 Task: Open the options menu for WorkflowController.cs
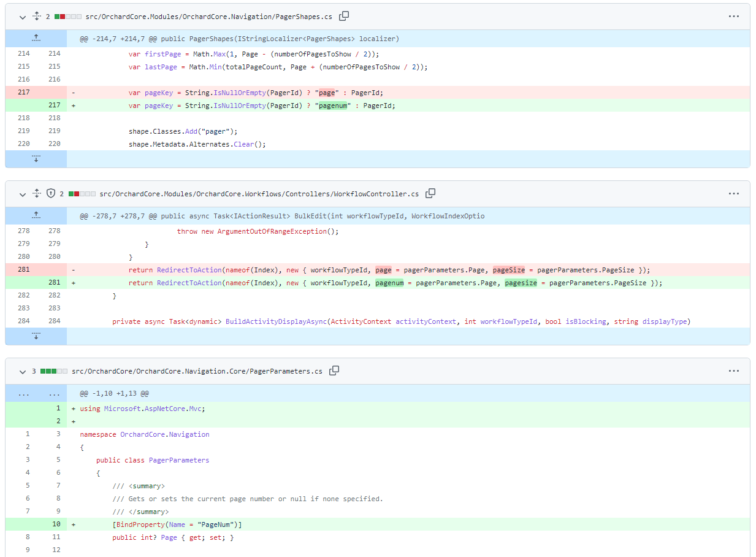(734, 194)
